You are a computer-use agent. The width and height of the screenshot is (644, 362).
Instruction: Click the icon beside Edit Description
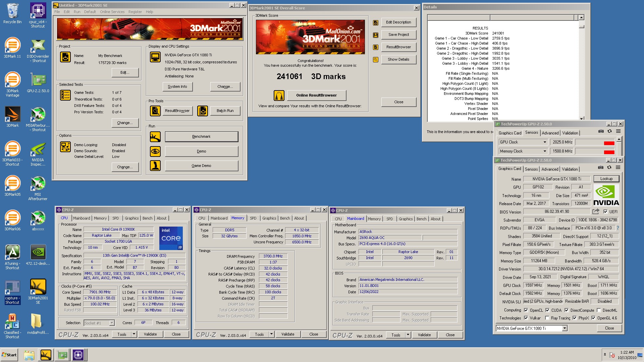point(376,22)
